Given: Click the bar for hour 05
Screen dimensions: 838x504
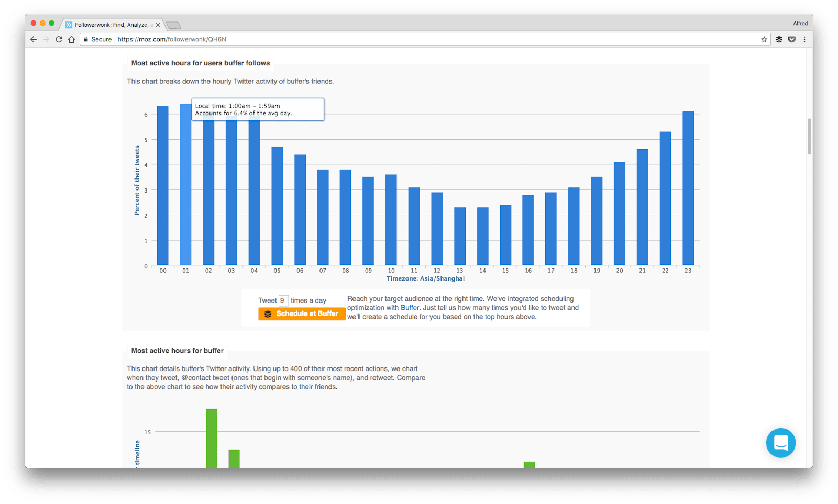Looking at the screenshot, I should pos(277,206).
